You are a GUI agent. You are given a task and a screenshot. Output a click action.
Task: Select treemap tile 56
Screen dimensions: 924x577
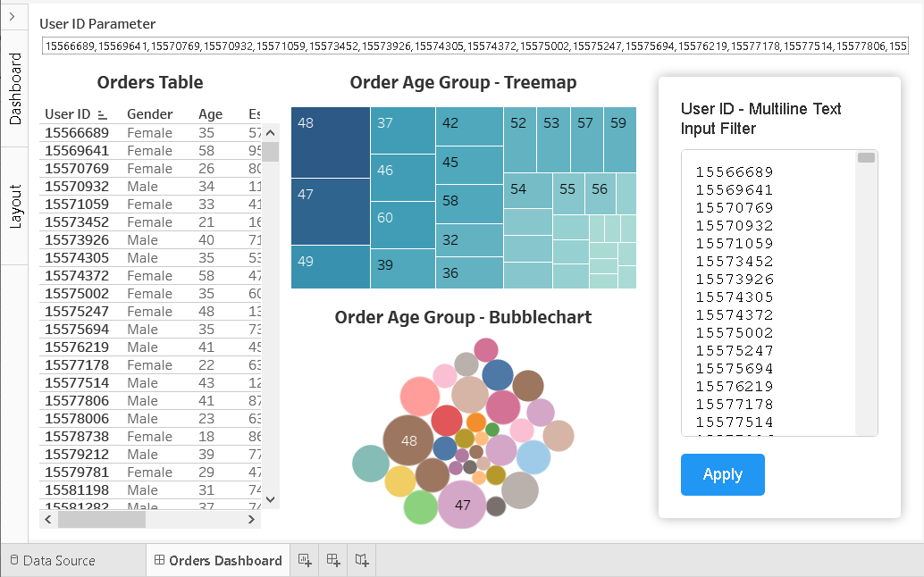(601, 194)
